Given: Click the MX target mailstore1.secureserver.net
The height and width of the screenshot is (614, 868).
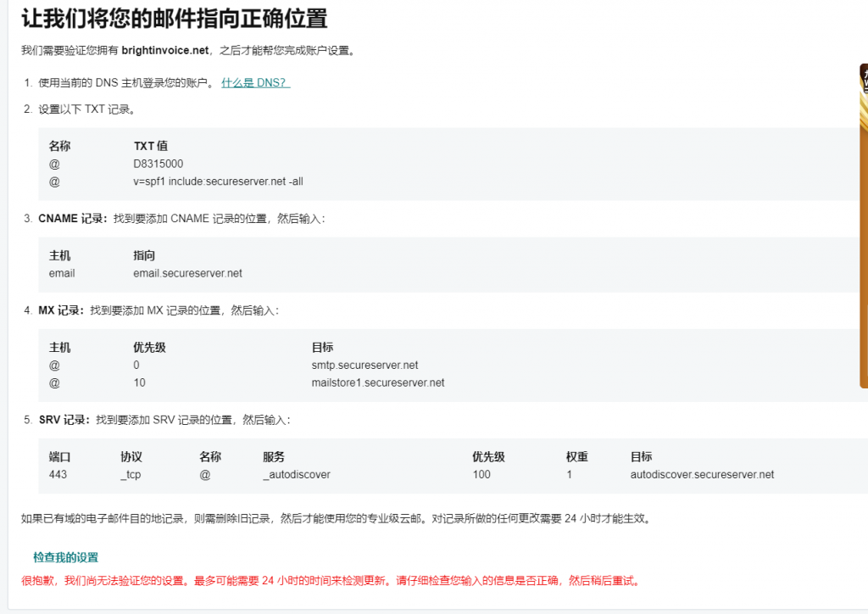Looking at the screenshot, I should click(378, 382).
